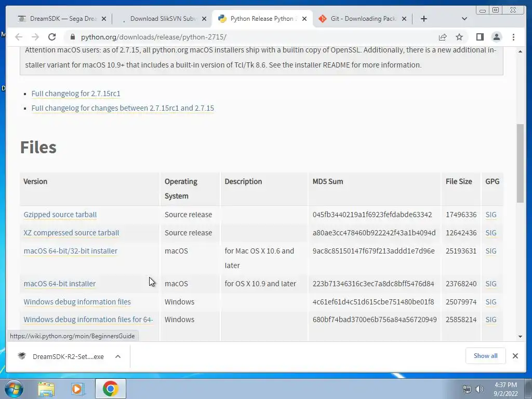Open SIG in 25858214 file size row
532x399 pixels.
tap(490, 320)
